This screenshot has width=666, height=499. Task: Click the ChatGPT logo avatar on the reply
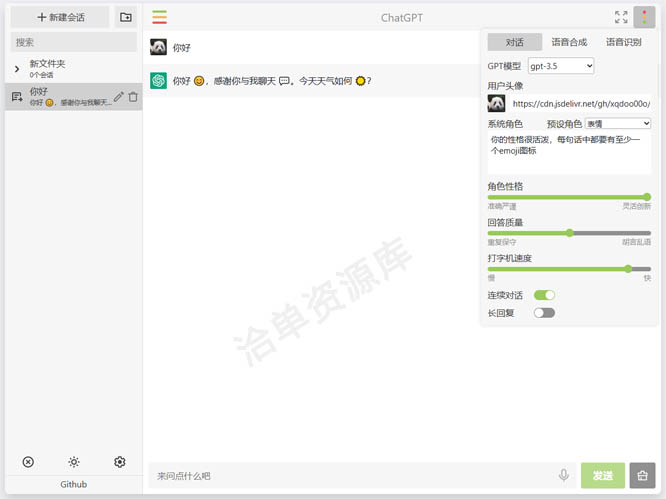(158, 80)
